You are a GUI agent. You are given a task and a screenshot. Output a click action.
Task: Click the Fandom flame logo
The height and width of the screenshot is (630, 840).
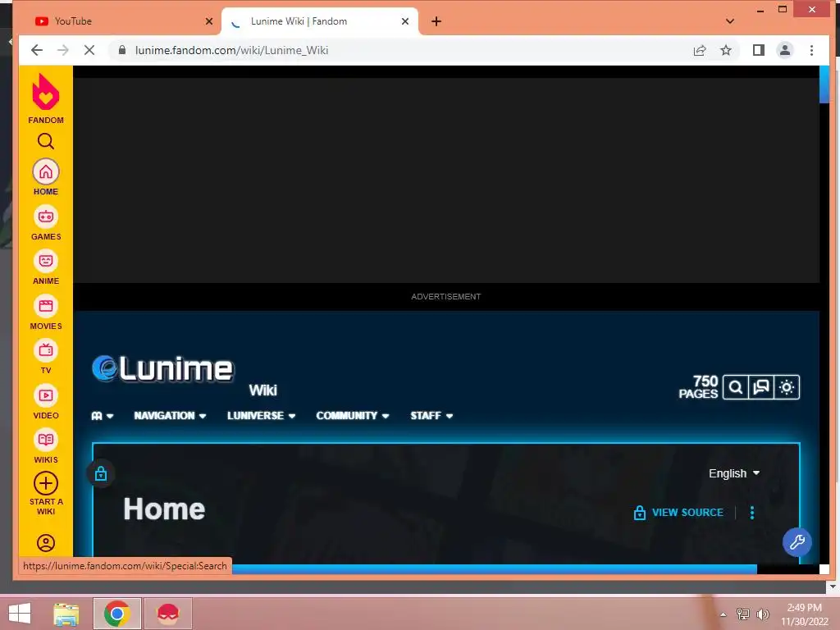click(46, 92)
